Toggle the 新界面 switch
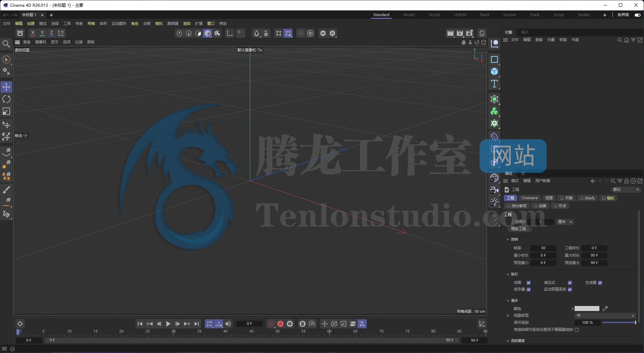 click(x=638, y=15)
